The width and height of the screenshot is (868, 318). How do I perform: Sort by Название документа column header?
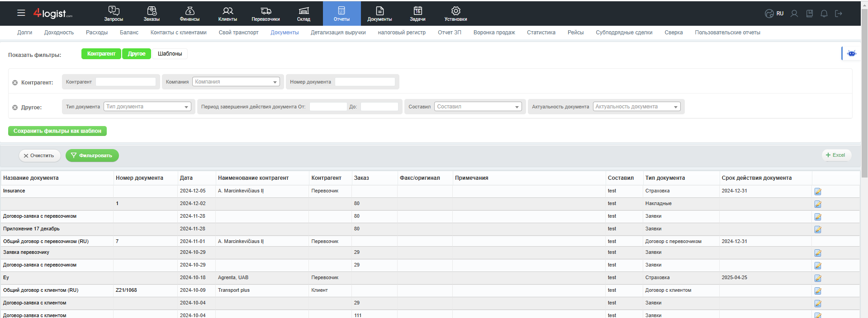point(31,178)
